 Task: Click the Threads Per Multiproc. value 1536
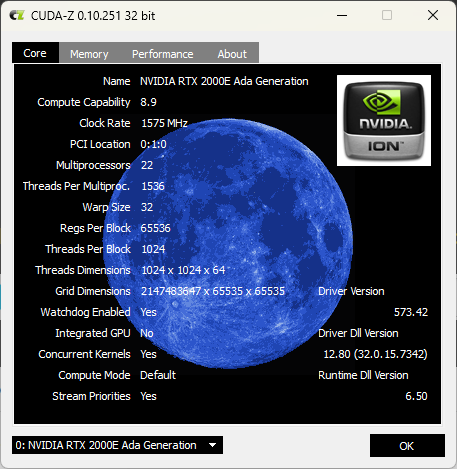click(x=153, y=186)
